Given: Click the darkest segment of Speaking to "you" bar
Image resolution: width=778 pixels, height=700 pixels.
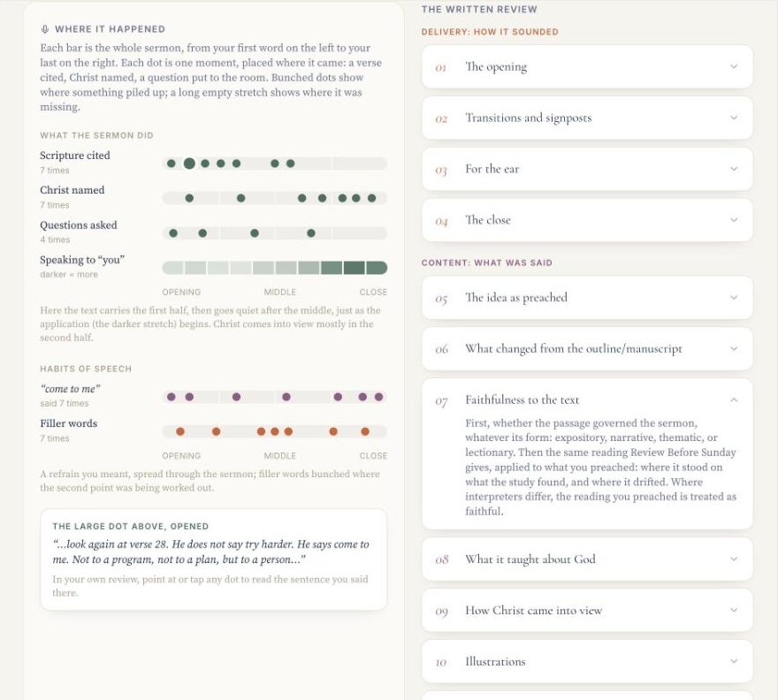Looking at the screenshot, I should coord(354,268).
